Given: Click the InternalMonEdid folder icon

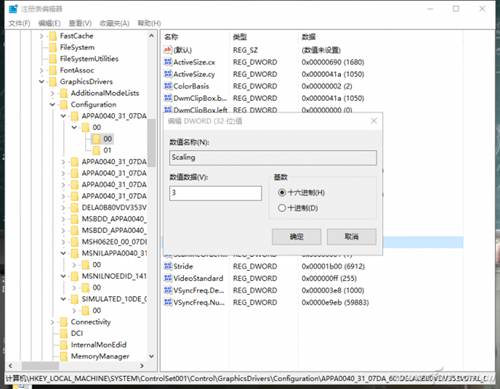Looking at the screenshot, I should pos(63,345).
